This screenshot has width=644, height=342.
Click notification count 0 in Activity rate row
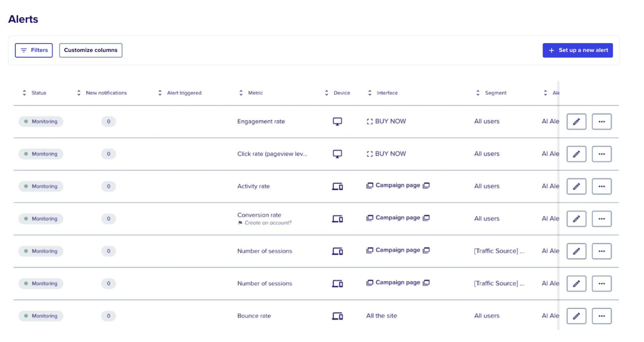(x=109, y=186)
